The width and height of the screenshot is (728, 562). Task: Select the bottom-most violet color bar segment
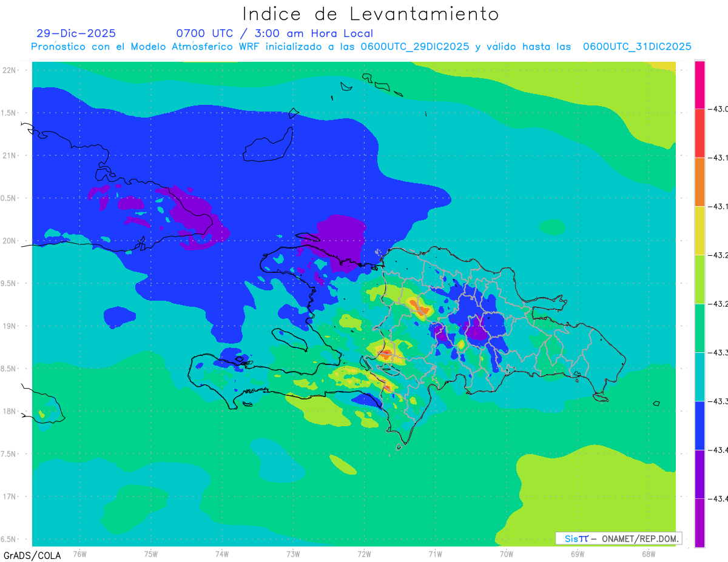tap(699, 523)
